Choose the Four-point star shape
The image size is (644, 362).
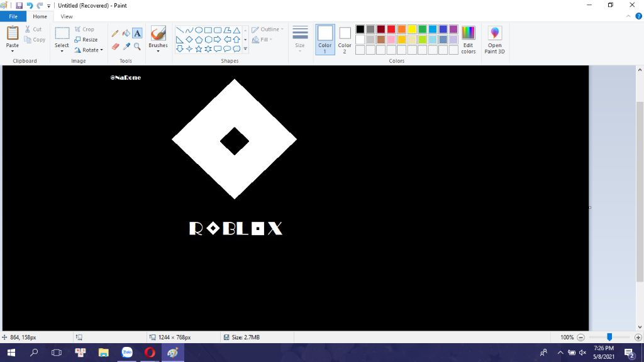189,49
